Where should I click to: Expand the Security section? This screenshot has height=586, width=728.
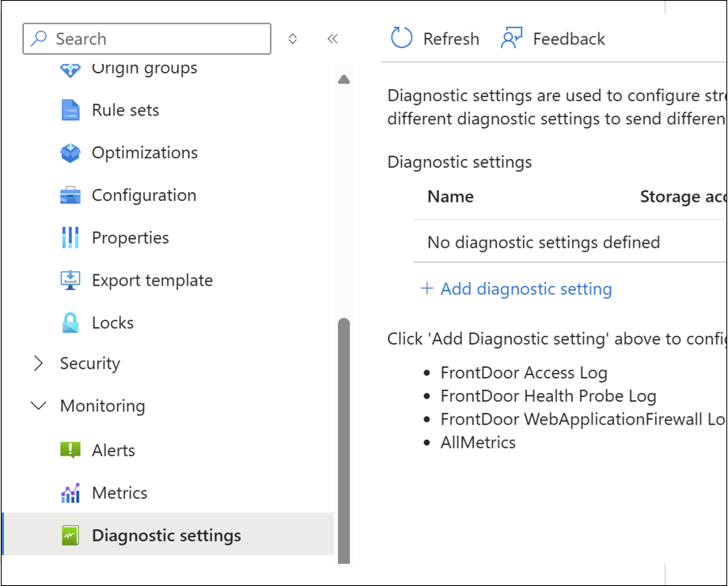click(38, 364)
